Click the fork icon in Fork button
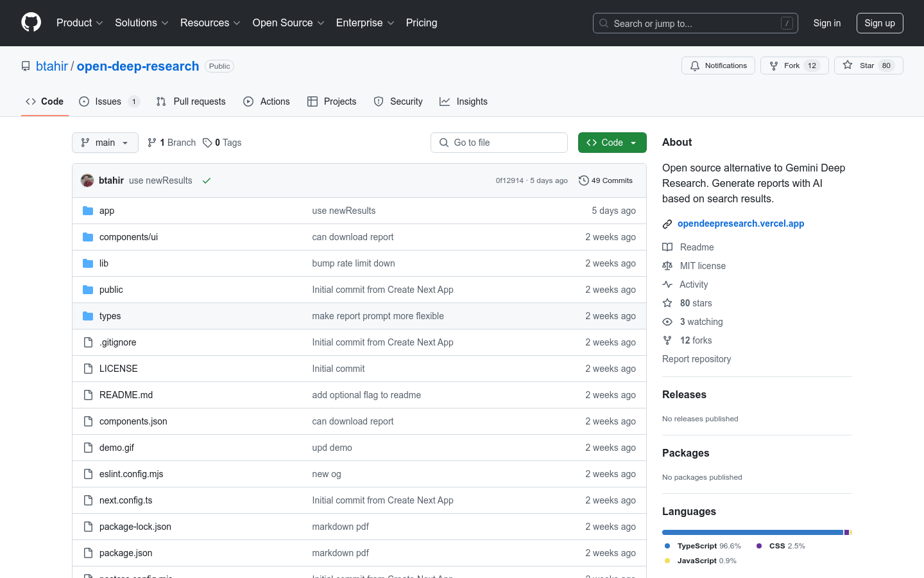Screen dimensions: 924x578 (x=774, y=66)
